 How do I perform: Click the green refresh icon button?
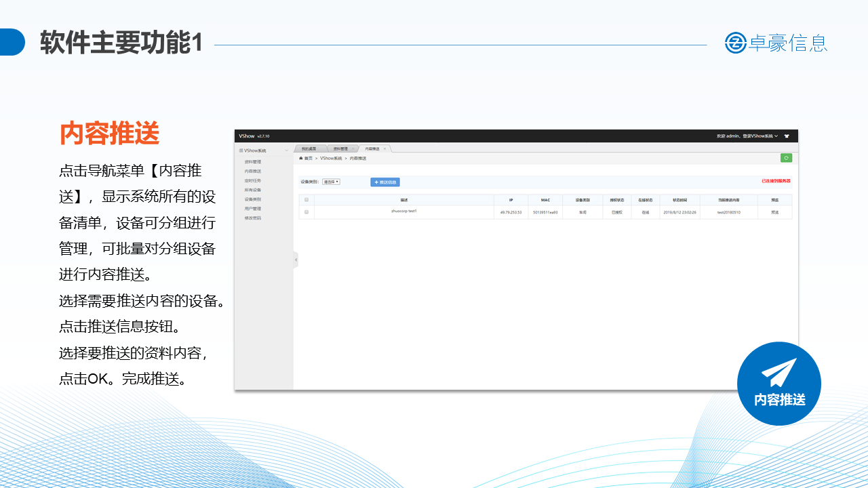(786, 158)
